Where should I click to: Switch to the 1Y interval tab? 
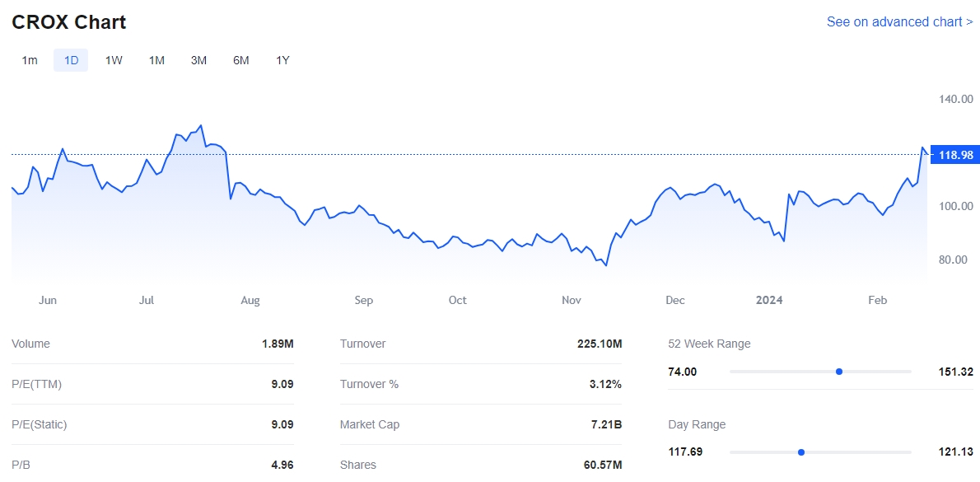282,60
